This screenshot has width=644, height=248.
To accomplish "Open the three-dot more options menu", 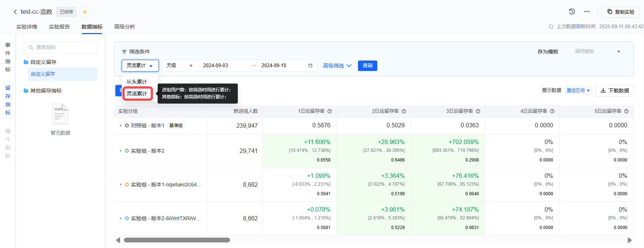I will coord(586,12).
